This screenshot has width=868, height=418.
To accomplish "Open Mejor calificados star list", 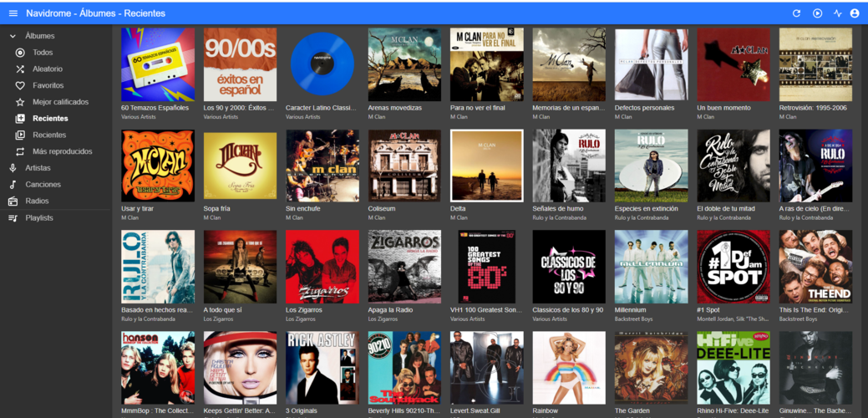I will tap(60, 102).
